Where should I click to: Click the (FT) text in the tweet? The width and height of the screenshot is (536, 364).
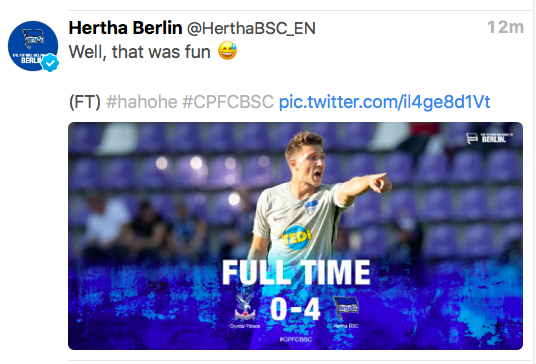tap(85, 102)
